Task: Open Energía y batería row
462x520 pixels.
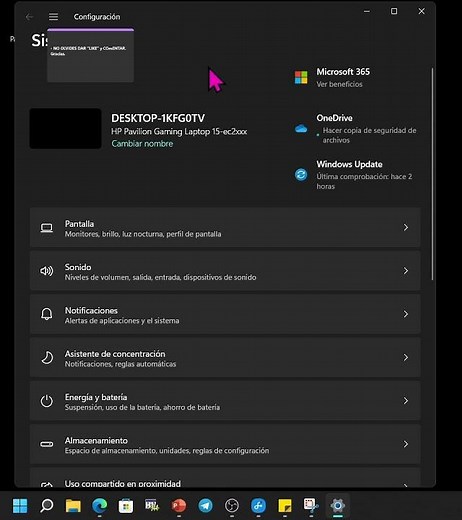Action: tap(225, 401)
